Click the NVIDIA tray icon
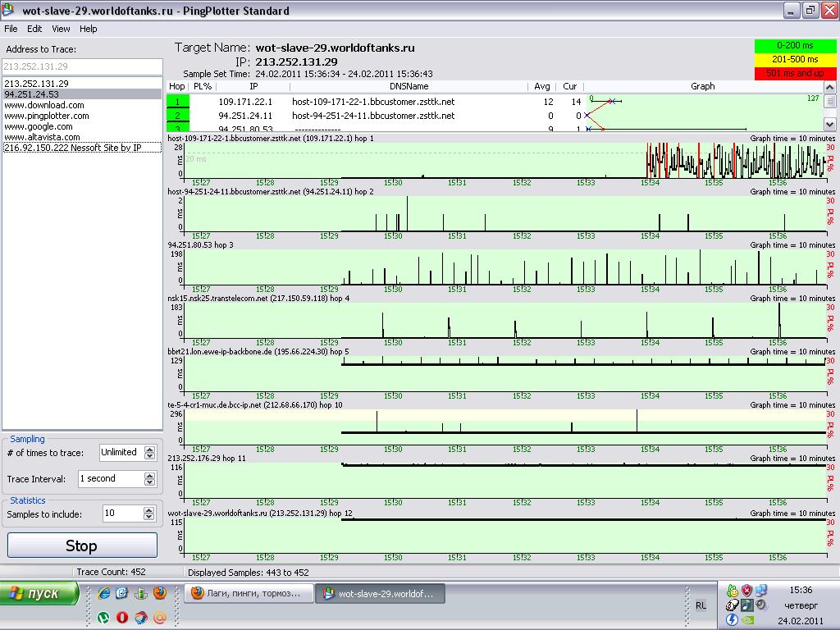 [747, 619]
